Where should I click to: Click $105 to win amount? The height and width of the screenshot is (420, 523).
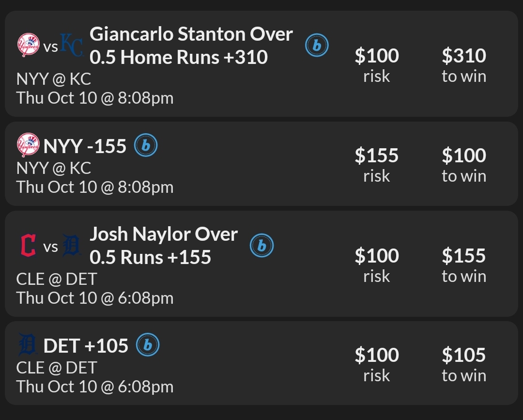tap(463, 356)
